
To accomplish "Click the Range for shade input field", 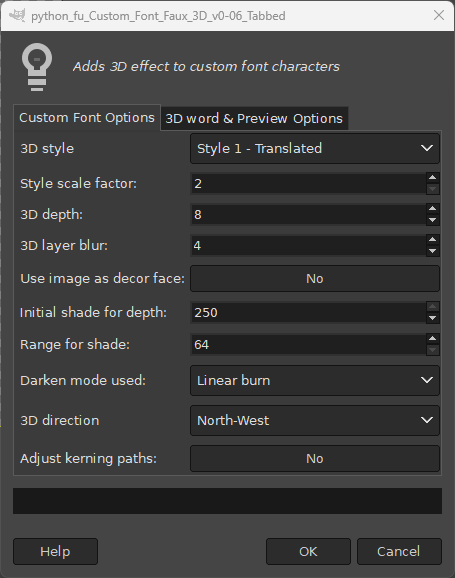I will pos(308,345).
